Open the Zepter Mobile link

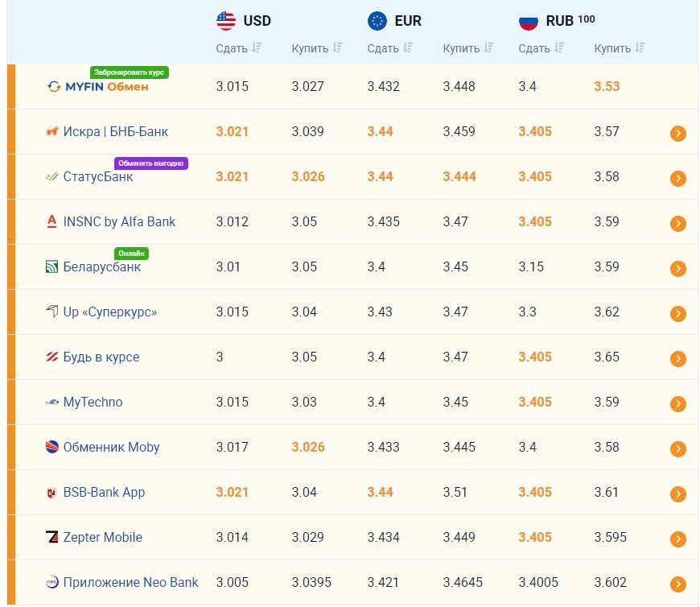(x=103, y=537)
